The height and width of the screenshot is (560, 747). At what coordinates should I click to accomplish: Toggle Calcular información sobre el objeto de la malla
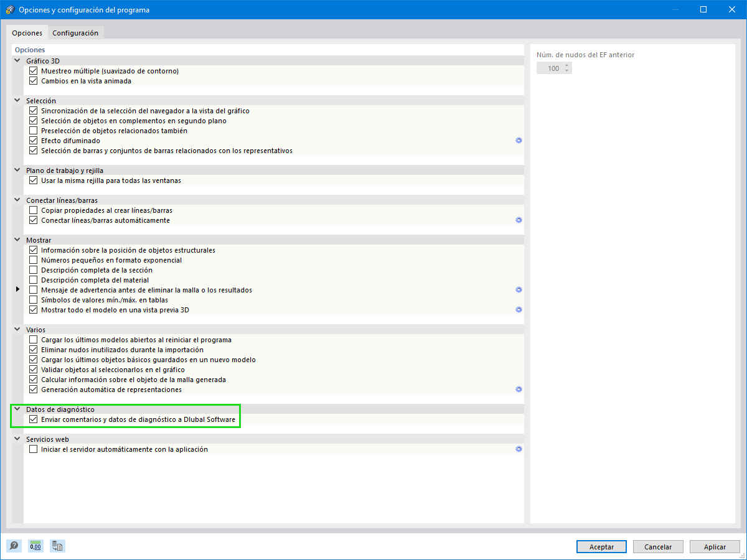click(34, 380)
